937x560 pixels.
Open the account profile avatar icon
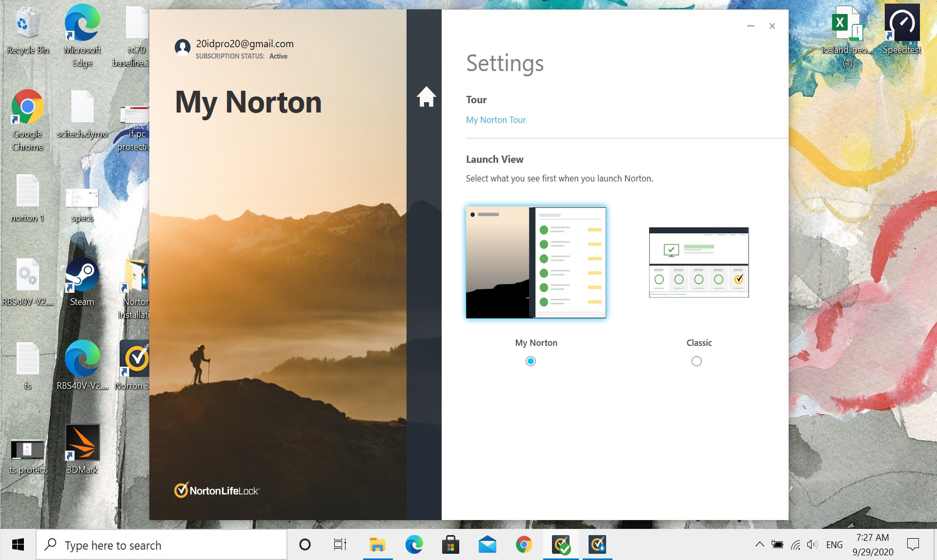tap(183, 47)
